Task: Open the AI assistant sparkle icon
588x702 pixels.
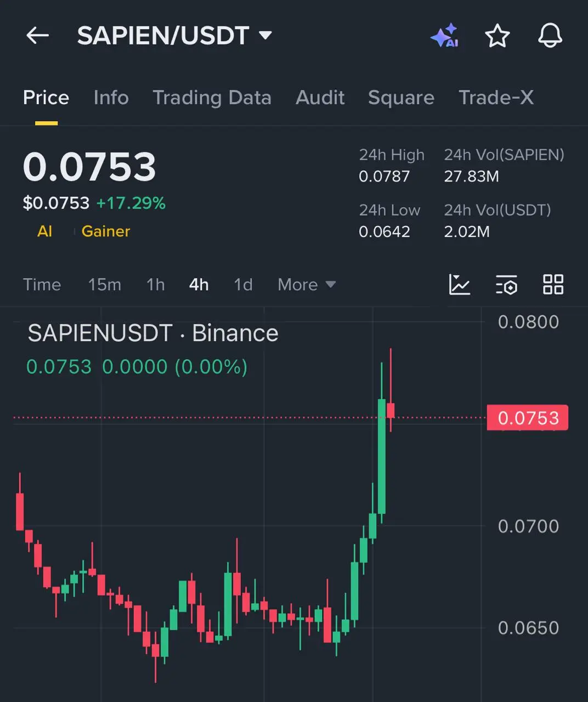Action: pos(444,36)
